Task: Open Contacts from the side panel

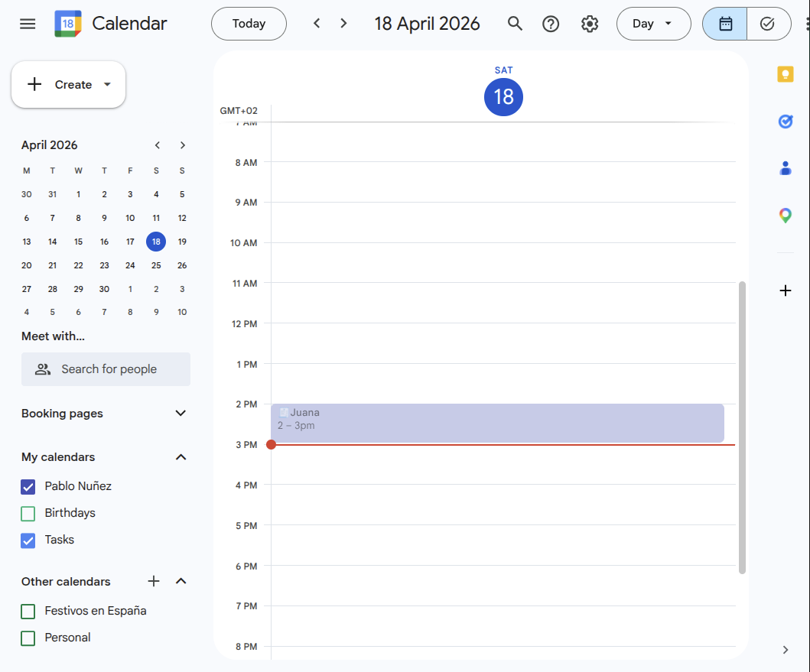Action: tap(785, 168)
